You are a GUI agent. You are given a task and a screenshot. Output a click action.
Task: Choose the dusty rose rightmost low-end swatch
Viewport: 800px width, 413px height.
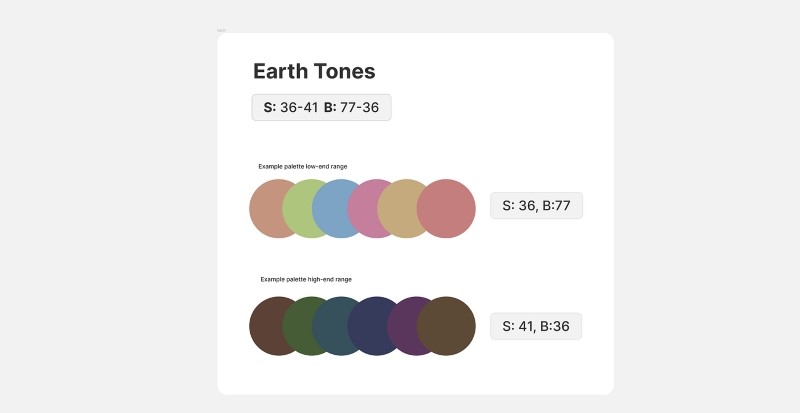click(x=447, y=208)
